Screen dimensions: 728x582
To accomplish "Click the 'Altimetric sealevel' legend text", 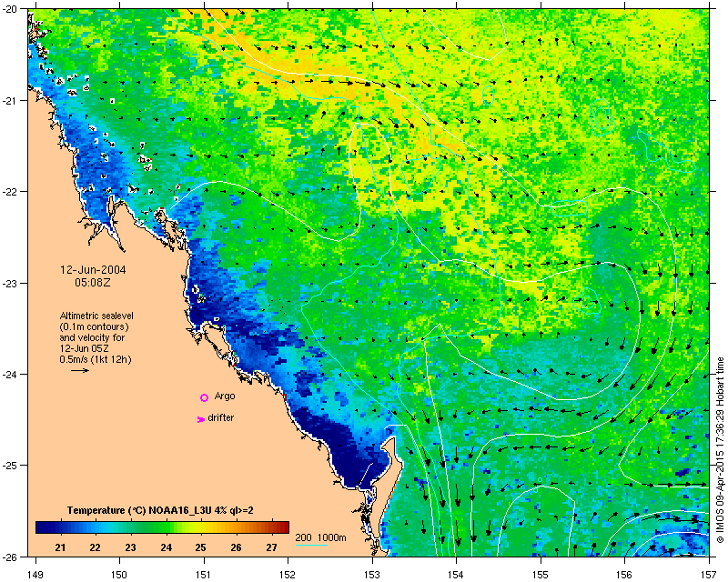I will click(96, 316).
